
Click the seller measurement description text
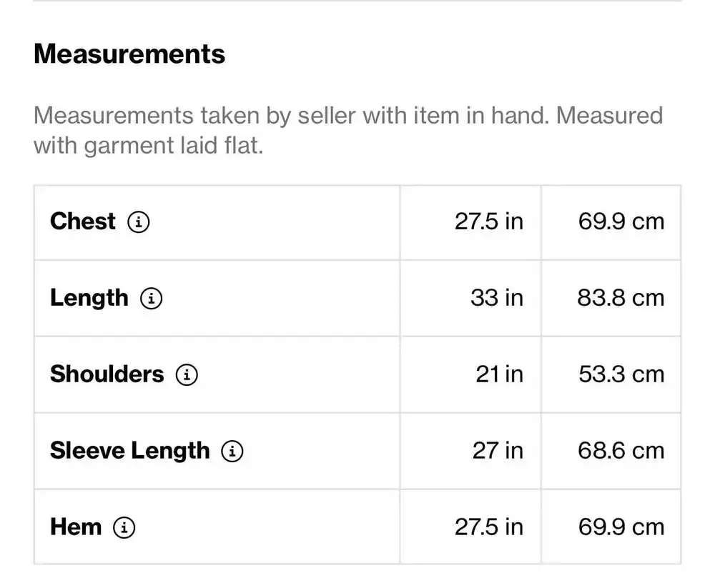(348, 130)
